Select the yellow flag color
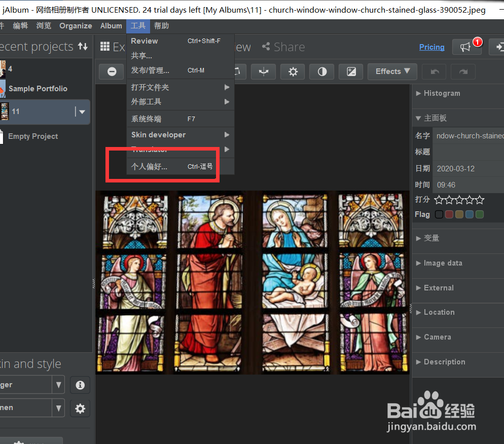The image size is (504, 444). tap(459, 214)
